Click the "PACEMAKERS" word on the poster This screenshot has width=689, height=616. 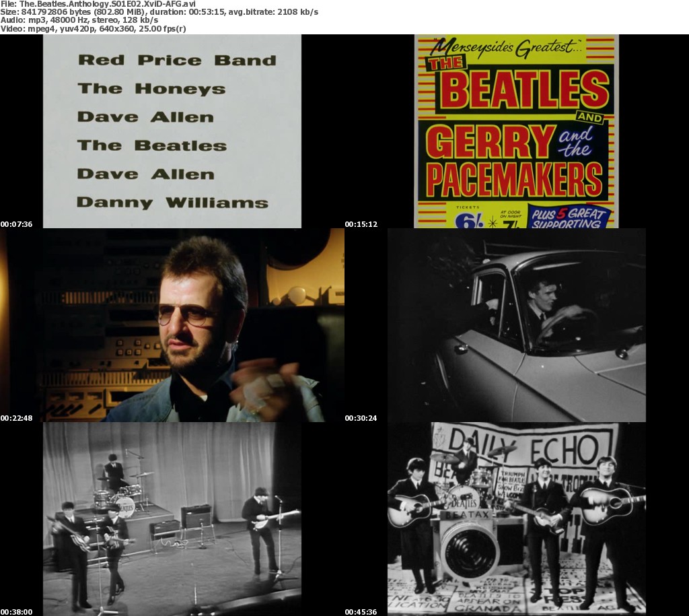point(515,179)
